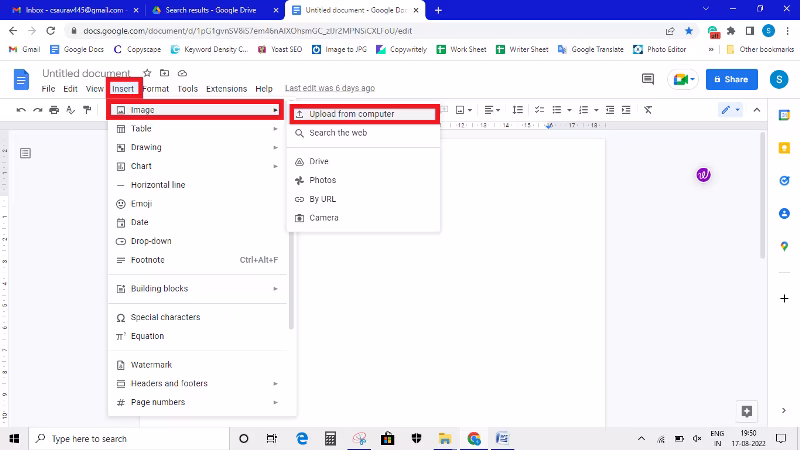Image resolution: width=800 pixels, height=450 pixels.
Task: Open Google Tasks in the side panel
Action: click(x=784, y=181)
